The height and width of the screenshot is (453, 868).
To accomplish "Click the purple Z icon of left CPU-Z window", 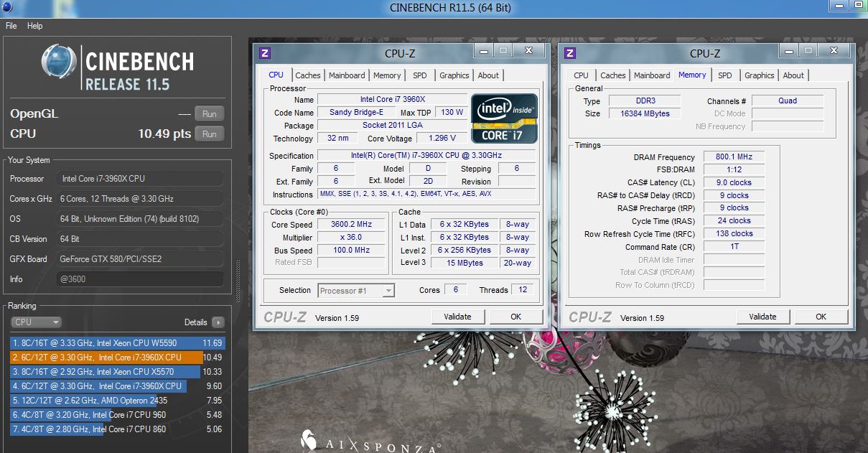I will click(x=265, y=52).
